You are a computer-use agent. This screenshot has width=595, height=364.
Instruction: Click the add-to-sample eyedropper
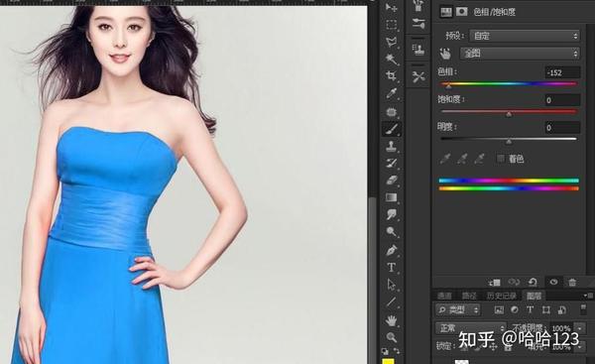coord(462,159)
